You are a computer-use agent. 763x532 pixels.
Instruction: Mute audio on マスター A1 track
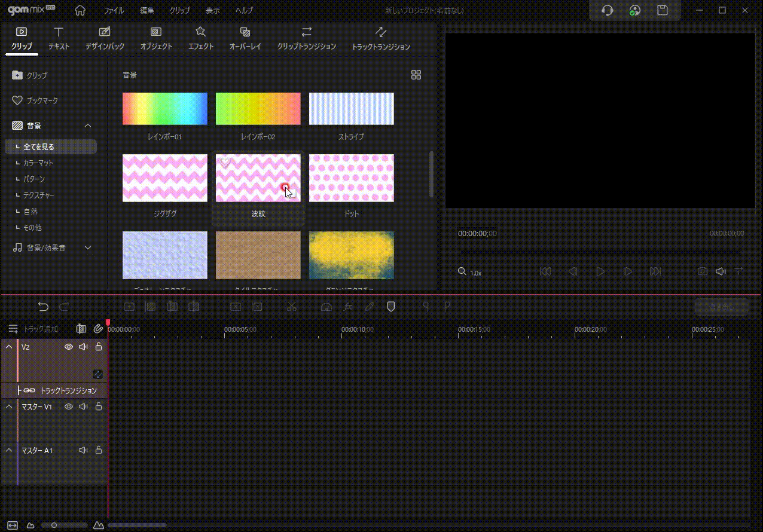point(83,450)
